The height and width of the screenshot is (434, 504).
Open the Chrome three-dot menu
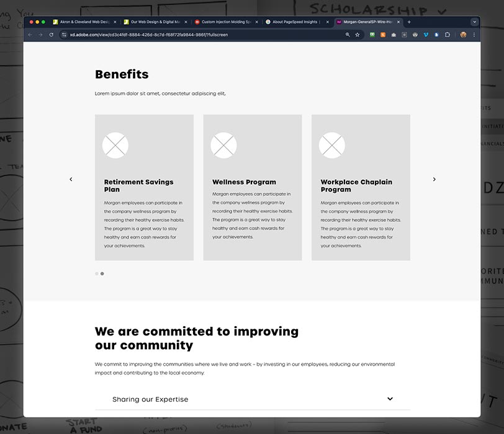coord(474,35)
